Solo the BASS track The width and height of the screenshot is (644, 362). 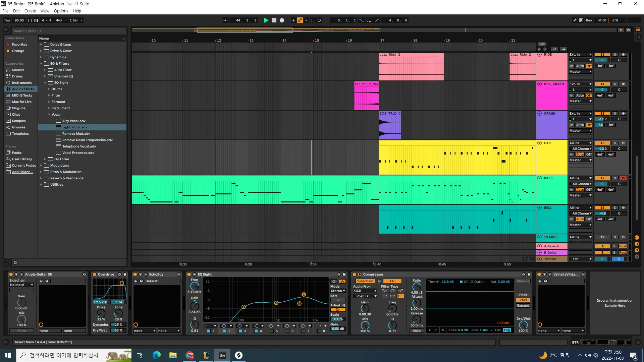pos(615,178)
